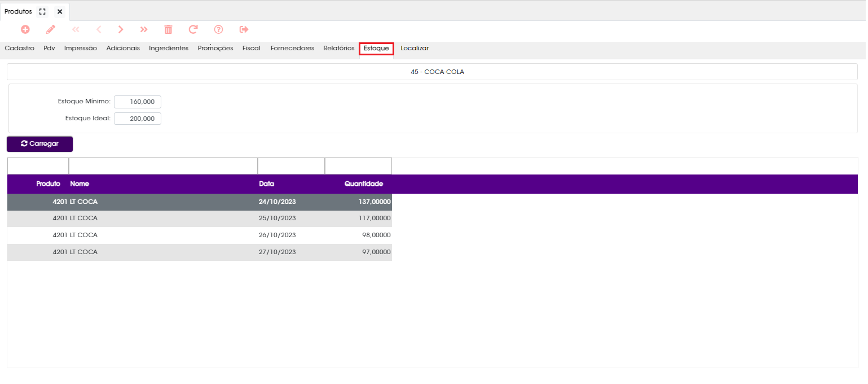This screenshot has height=384, width=868.
Task: Open the help question mark icon
Action: tap(219, 29)
